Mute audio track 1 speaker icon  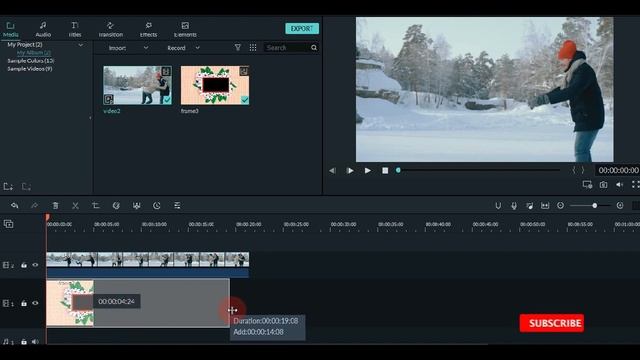pyautogui.click(x=36, y=342)
